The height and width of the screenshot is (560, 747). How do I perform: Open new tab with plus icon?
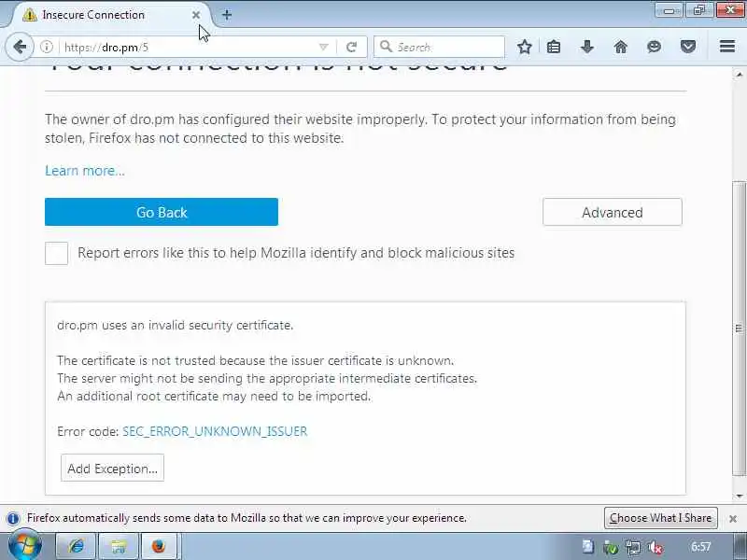pyautogui.click(x=227, y=15)
